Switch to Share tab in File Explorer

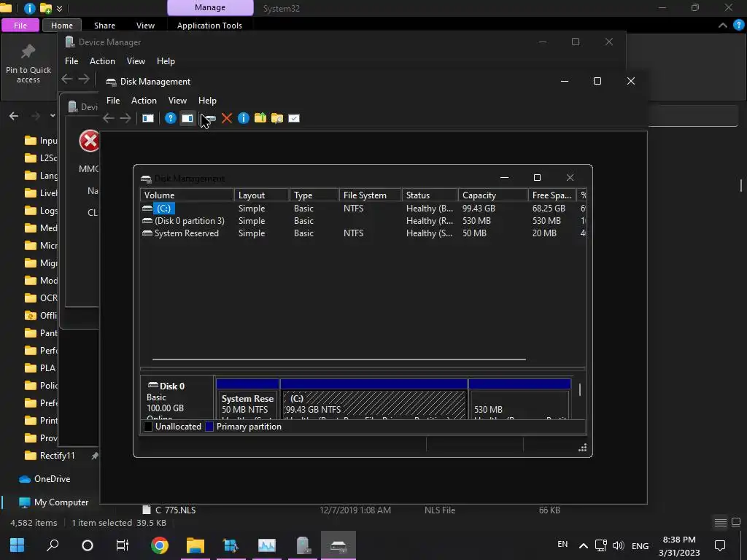pos(104,26)
